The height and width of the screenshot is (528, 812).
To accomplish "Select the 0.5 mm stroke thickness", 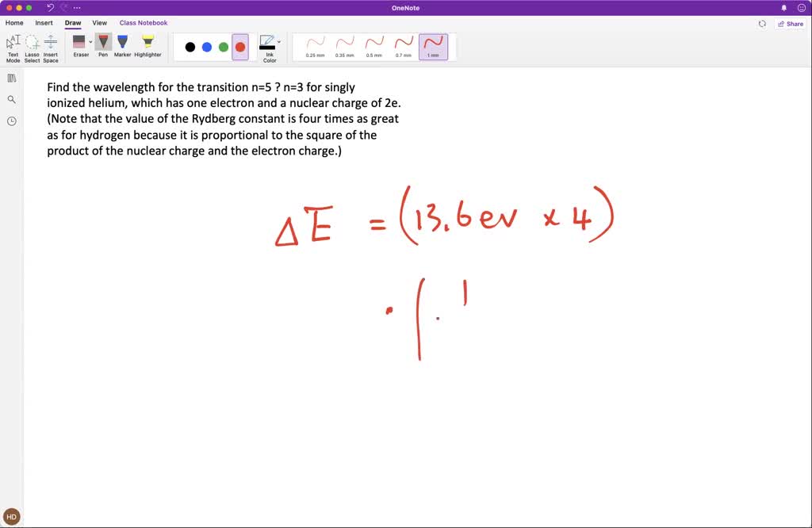I will click(374, 44).
